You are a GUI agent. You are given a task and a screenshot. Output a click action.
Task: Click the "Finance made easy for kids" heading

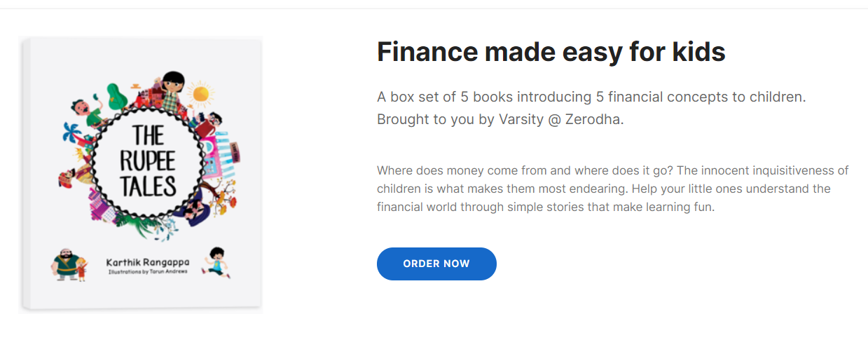coord(551,52)
